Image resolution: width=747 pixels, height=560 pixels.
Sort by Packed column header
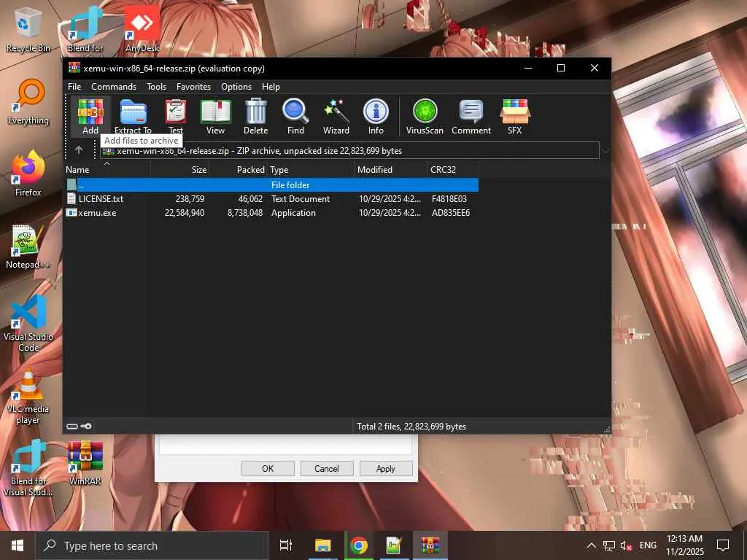(239, 169)
